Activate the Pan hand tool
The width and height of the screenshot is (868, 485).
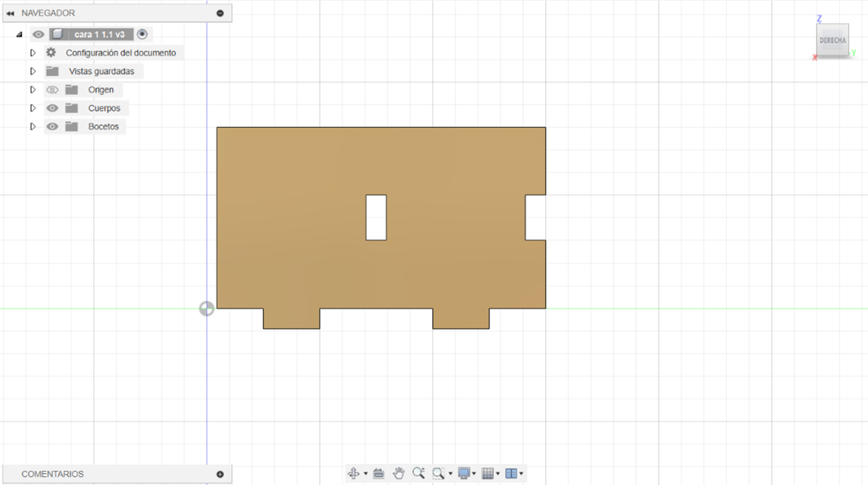coord(398,473)
